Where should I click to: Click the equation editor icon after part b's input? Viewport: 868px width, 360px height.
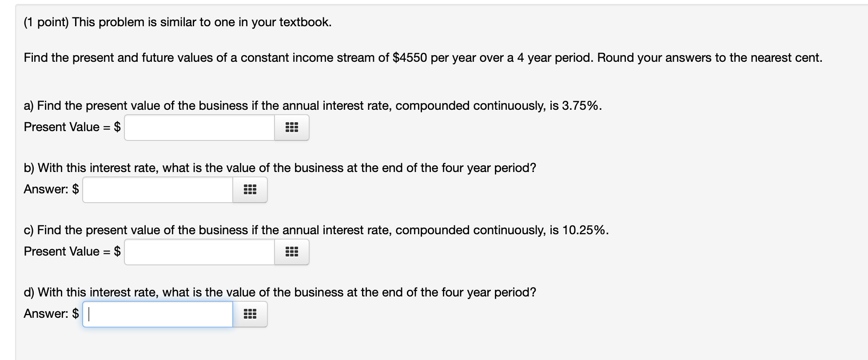pyautogui.click(x=250, y=190)
